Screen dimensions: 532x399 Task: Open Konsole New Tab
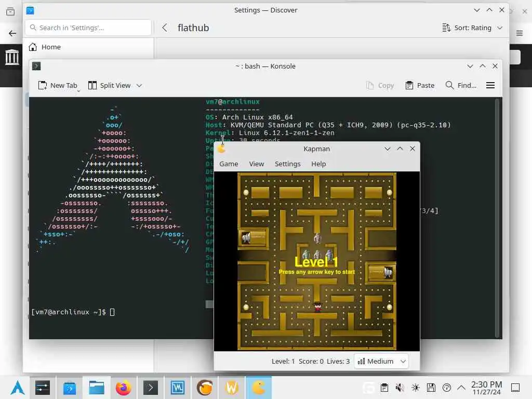click(58, 86)
